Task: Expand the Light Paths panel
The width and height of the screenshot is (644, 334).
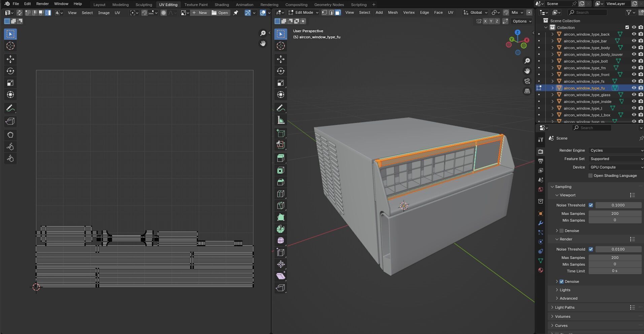Action: pos(565,307)
